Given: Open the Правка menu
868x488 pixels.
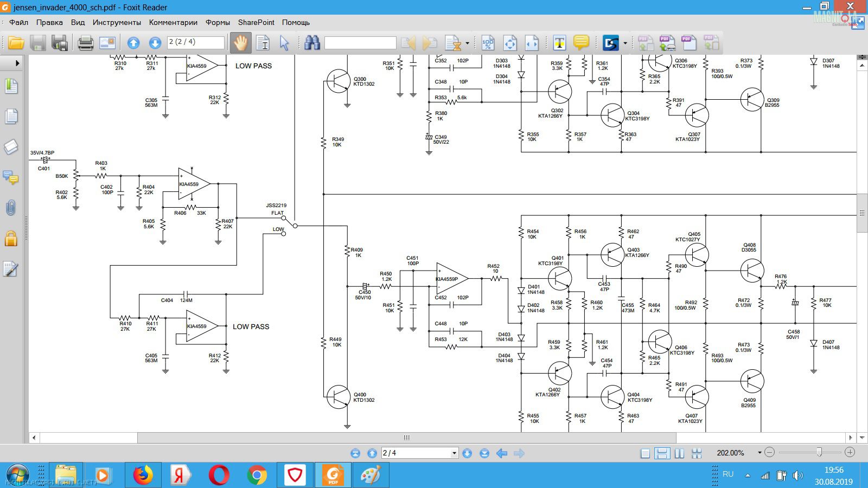Looking at the screenshot, I should click(x=49, y=22).
